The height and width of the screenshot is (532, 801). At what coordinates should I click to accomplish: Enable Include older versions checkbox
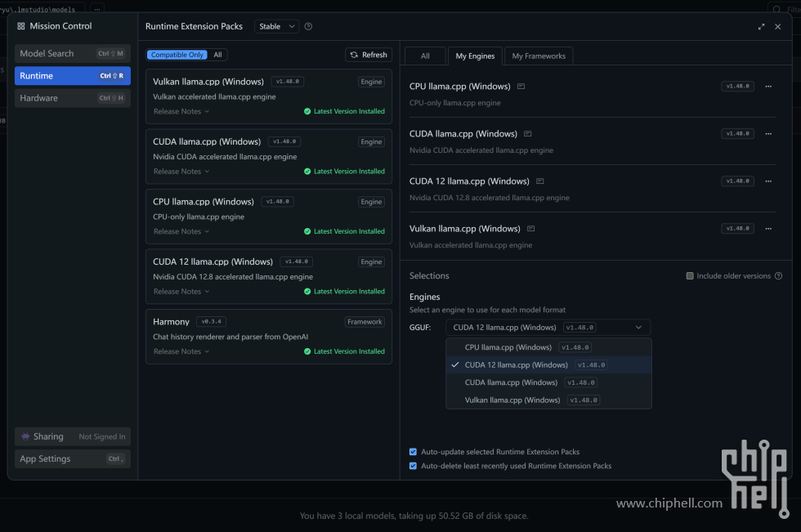point(690,275)
